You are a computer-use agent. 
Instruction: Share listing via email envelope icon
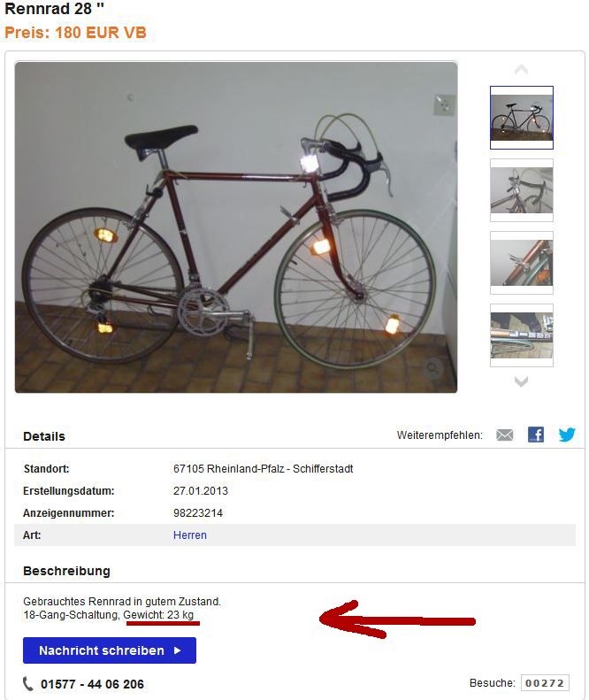pyautogui.click(x=505, y=435)
